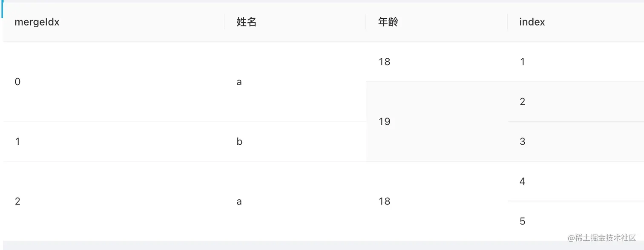Select the top age cell showing 18
Screen dimensions: 644x250
(x=437, y=62)
